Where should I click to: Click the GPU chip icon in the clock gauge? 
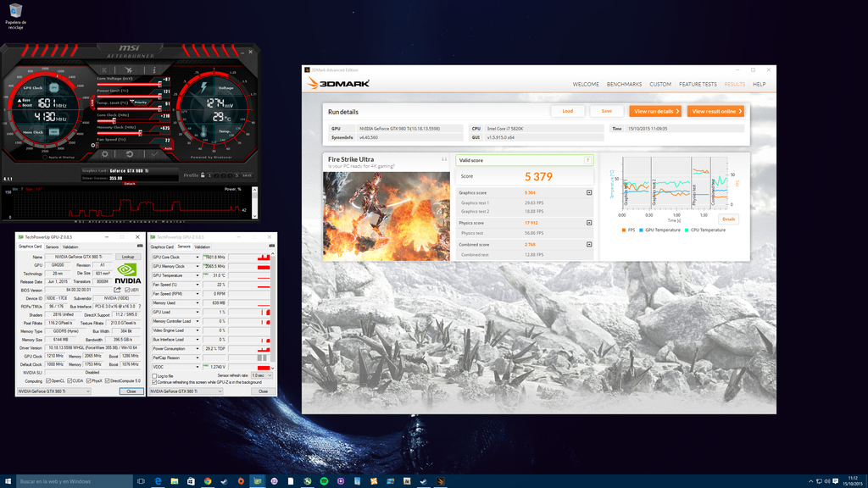point(53,87)
